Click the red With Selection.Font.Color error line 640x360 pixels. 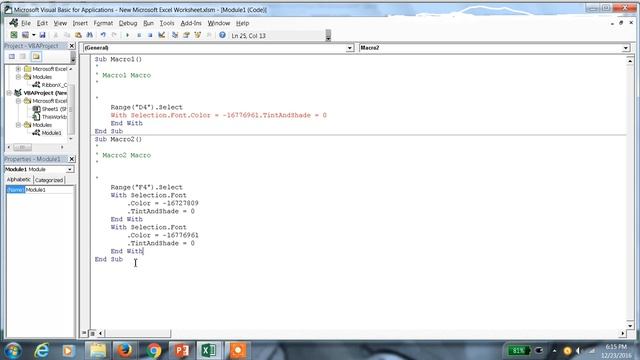[218, 115]
